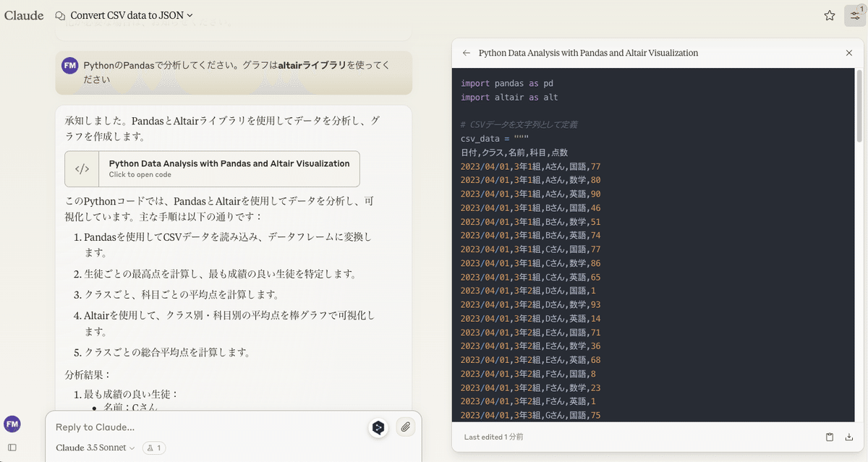Open the FM profile avatar at bottom left

pos(12,424)
